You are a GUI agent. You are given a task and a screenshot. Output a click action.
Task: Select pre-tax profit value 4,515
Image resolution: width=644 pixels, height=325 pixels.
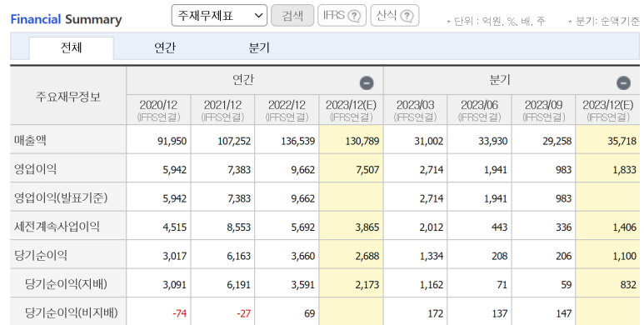(x=175, y=227)
